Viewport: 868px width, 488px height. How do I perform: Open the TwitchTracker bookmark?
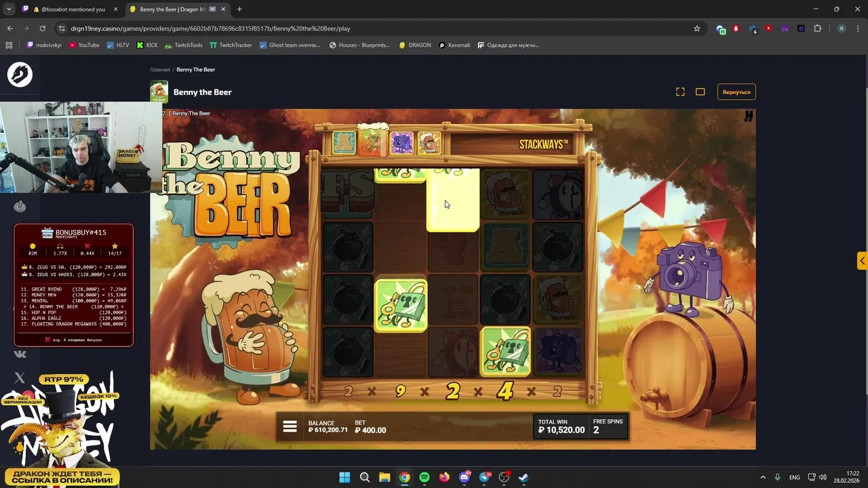(x=231, y=45)
